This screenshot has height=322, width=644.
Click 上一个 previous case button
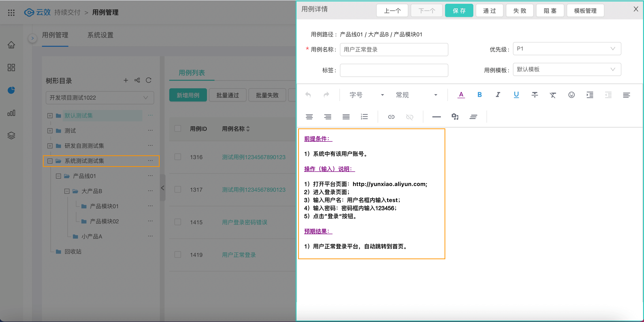point(392,11)
